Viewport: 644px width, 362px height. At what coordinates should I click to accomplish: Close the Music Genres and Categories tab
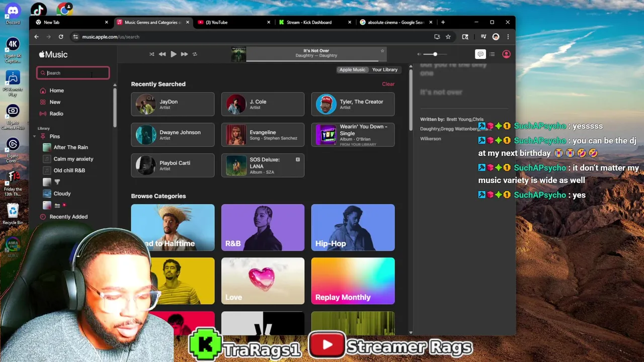[188, 22]
